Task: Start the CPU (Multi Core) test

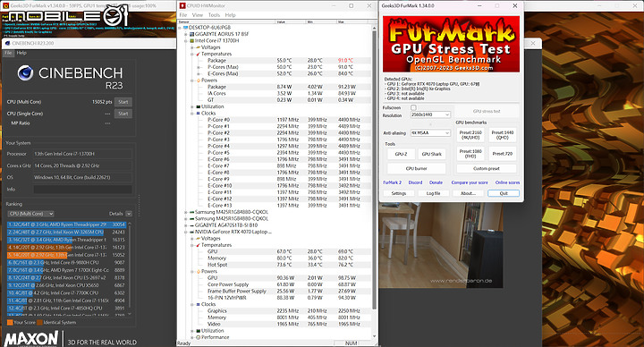Action: 123,102
